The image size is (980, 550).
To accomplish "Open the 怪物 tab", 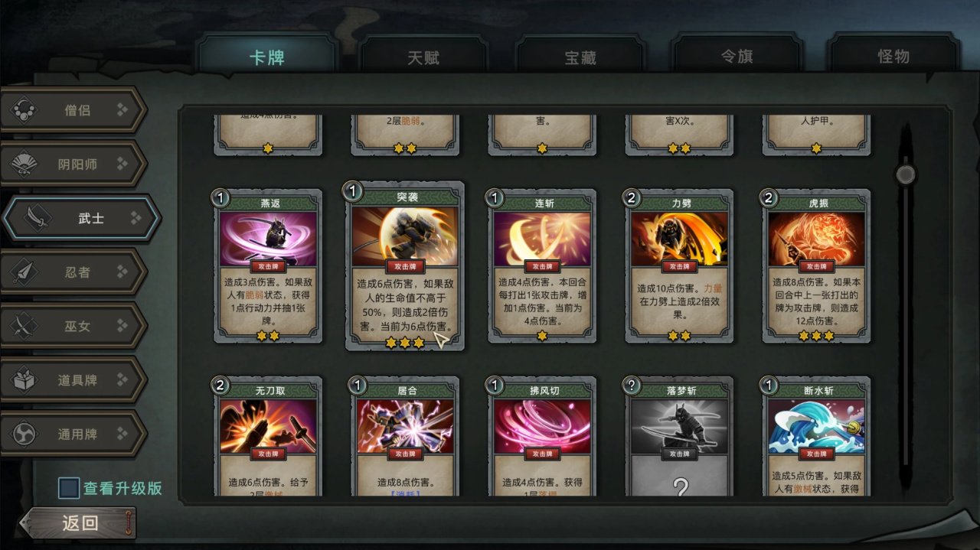I will click(x=893, y=57).
